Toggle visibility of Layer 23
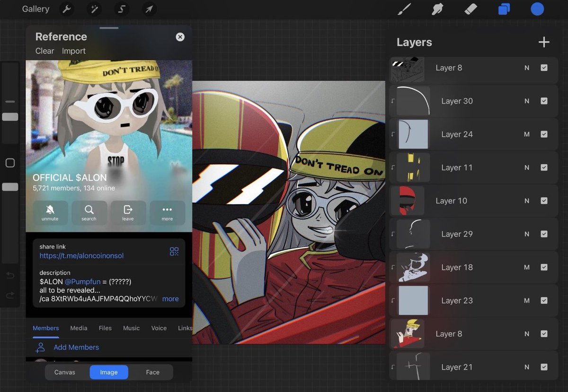Screen dimensions: 568x392 (x=544, y=300)
